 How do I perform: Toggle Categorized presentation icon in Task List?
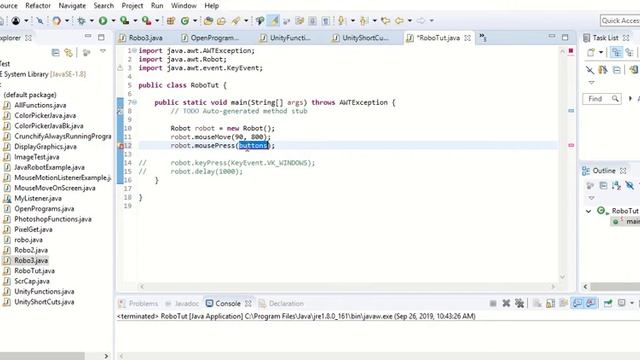[616, 52]
